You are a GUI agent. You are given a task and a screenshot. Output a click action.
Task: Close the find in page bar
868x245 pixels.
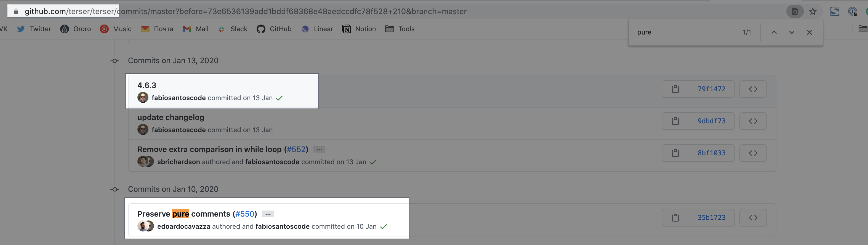(809, 32)
